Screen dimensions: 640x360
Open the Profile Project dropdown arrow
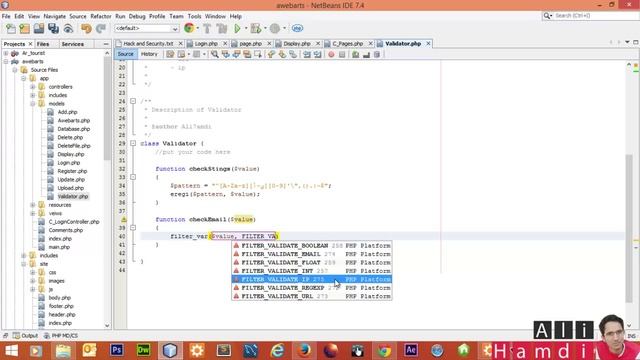pos(284,29)
